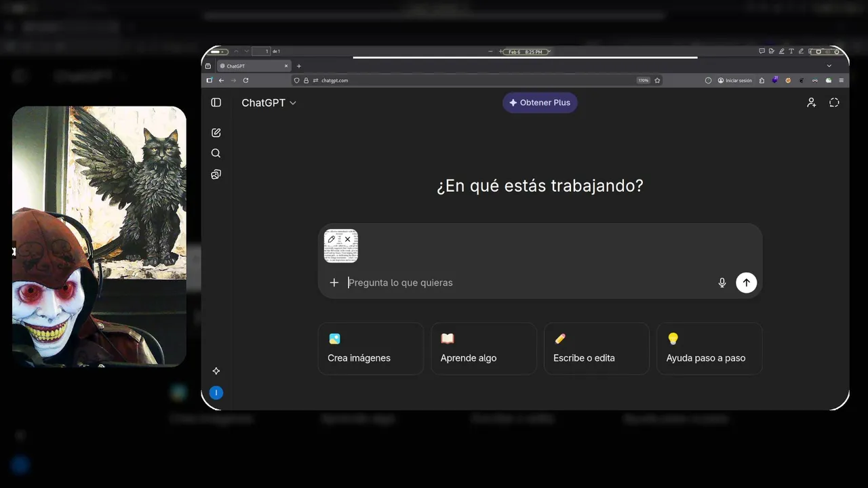Bookmark the page with the star icon
This screenshot has height=488, width=868.
(657, 80)
